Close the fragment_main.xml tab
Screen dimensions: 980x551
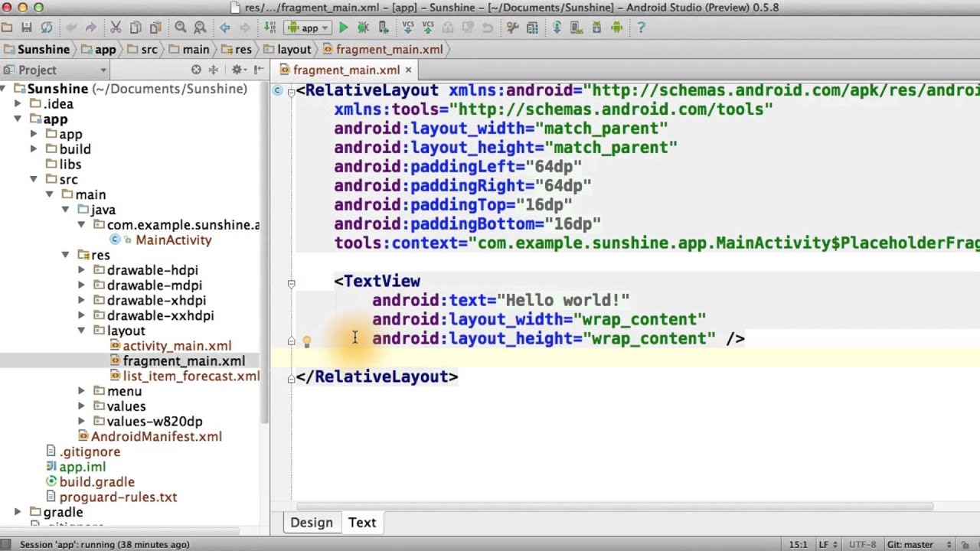click(x=408, y=70)
